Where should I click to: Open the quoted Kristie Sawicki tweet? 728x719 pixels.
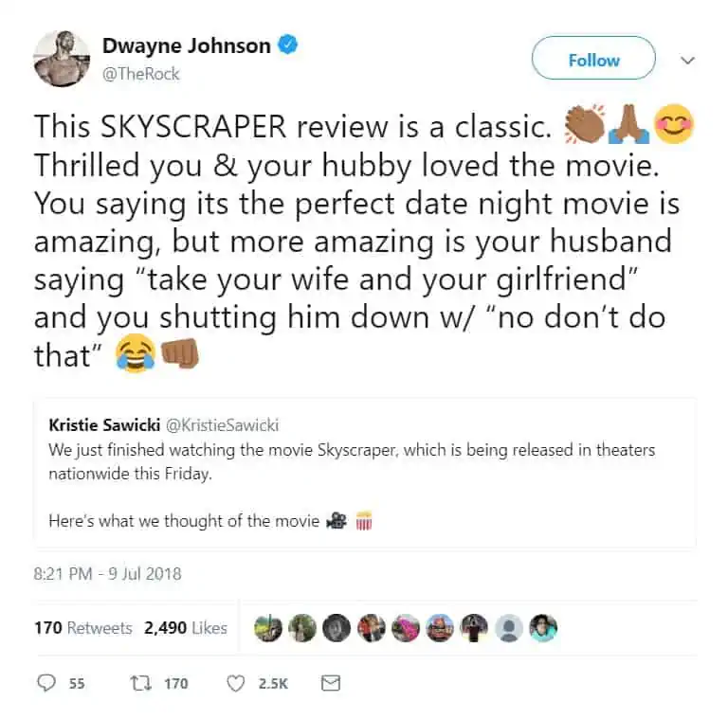pyautogui.click(x=364, y=473)
